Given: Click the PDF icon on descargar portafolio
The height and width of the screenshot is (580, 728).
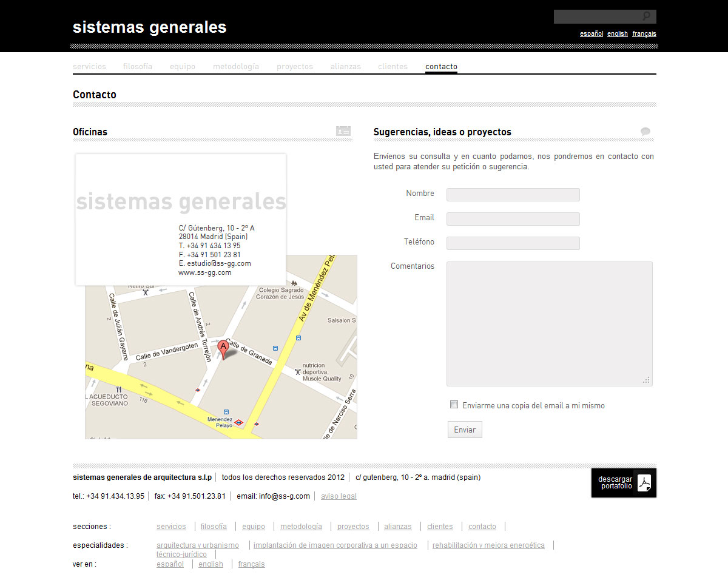Looking at the screenshot, I should click(x=644, y=483).
